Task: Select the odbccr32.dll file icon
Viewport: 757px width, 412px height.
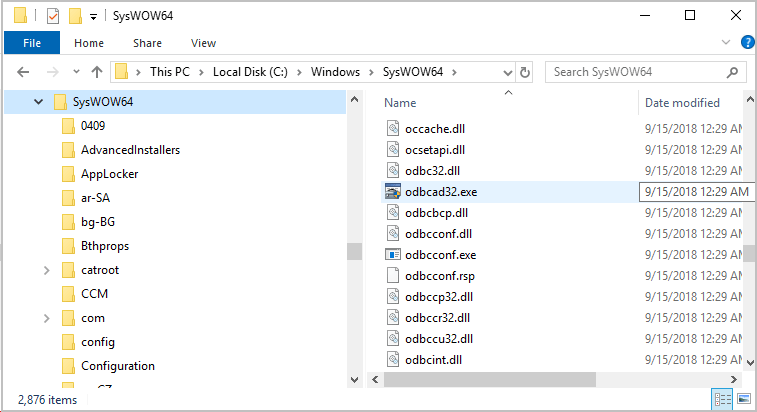Action: click(x=393, y=318)
